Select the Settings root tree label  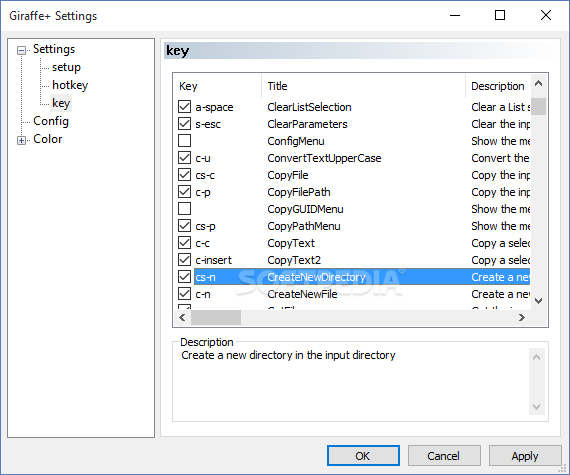(x=54, y=49)
